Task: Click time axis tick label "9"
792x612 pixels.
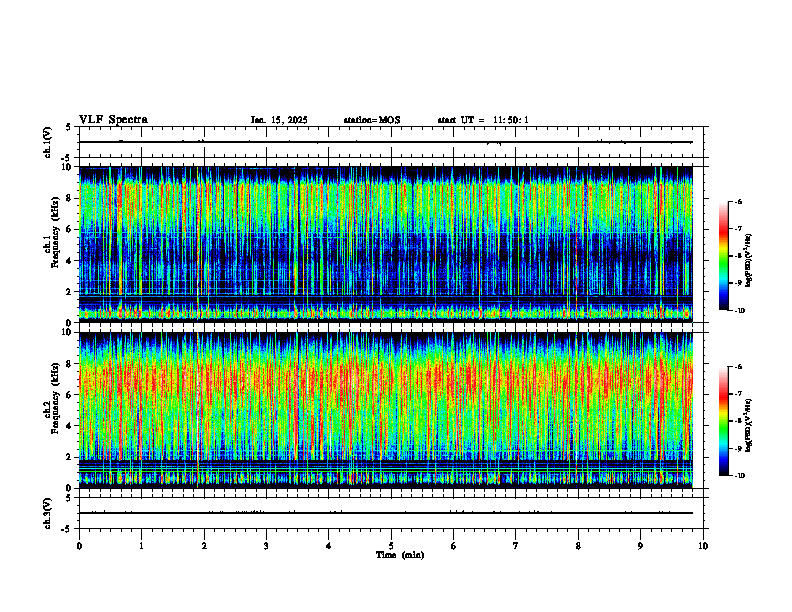Action: tap(640, 546)
